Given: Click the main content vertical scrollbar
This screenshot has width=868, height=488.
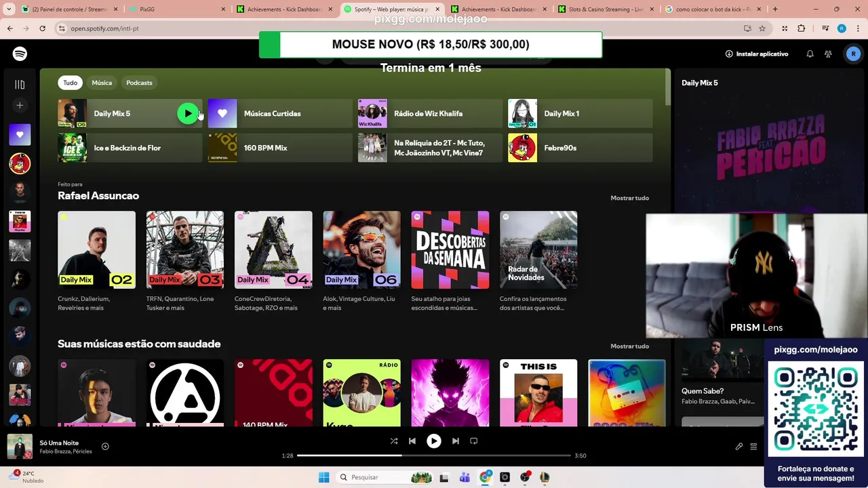Looking at the screenshot, I should point(668,86).
